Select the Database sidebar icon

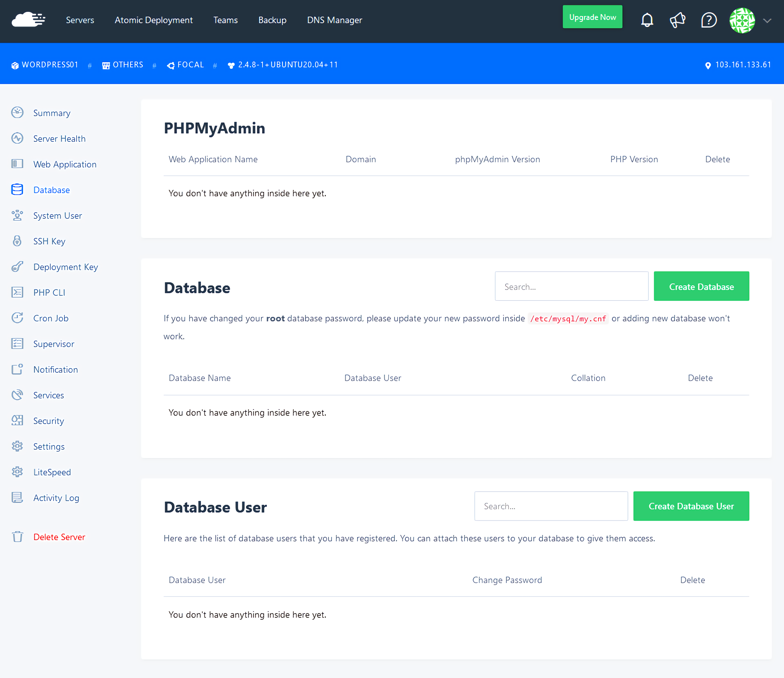tap(17, 190)
